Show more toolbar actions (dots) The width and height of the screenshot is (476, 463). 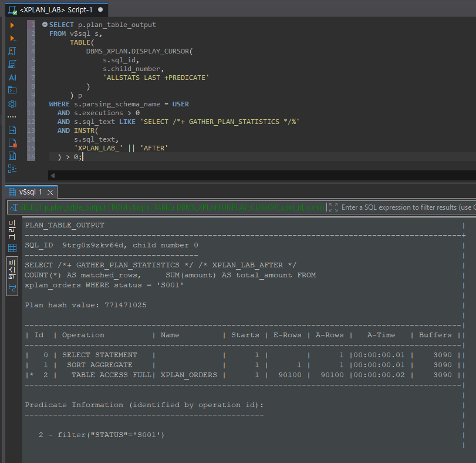point(12,117)
